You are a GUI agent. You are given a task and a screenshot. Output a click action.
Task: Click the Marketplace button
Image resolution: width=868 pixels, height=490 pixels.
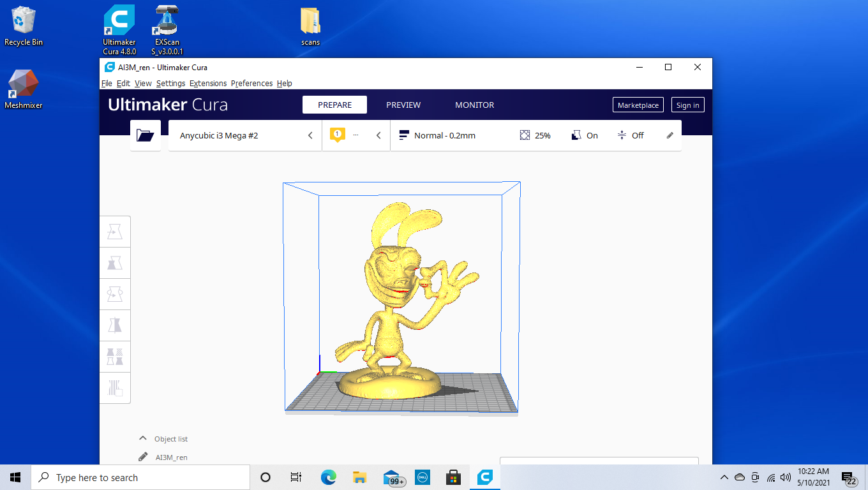click(638, 105)
